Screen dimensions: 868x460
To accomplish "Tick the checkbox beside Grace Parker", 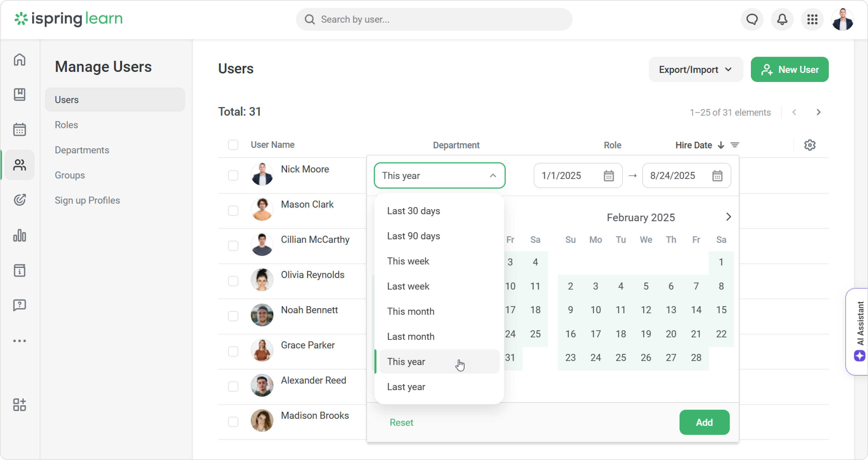I will [233, 351].
